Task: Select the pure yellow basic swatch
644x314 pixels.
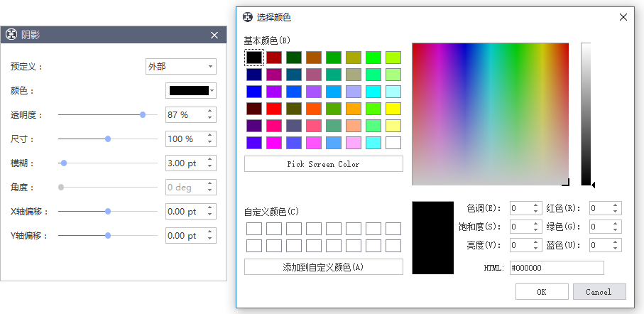Action: [x=393, y=109]
